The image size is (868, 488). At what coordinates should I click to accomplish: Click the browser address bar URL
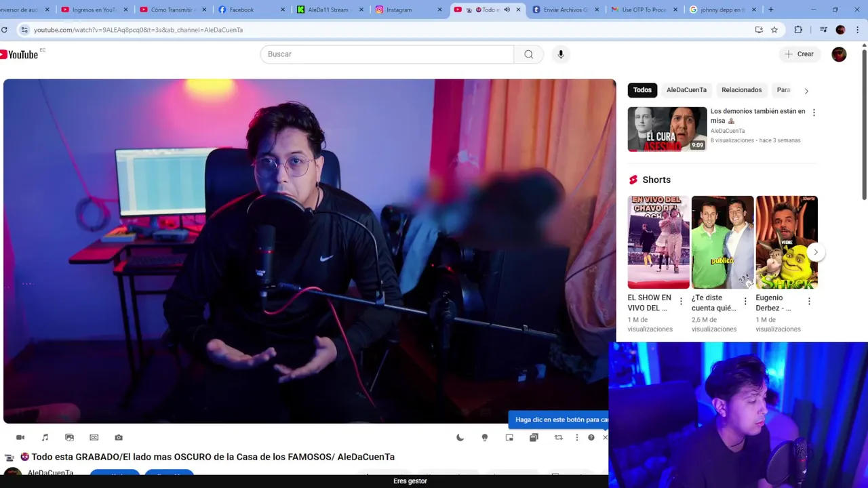click(x=138, y=30)
